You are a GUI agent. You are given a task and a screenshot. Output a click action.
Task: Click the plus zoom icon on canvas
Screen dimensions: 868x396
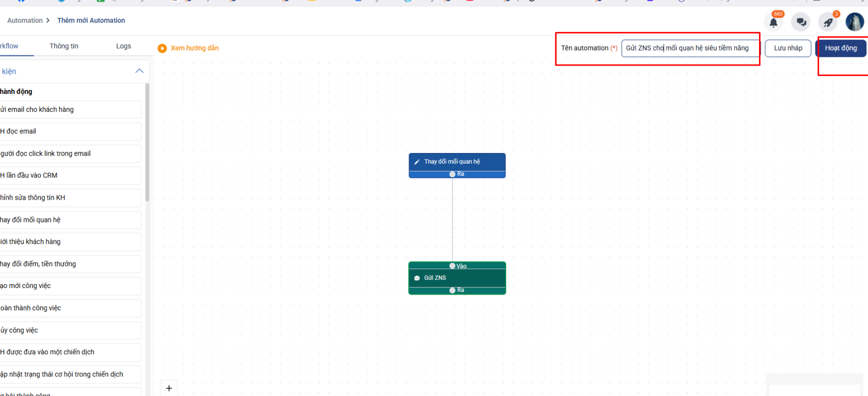[x=169, y=388]
